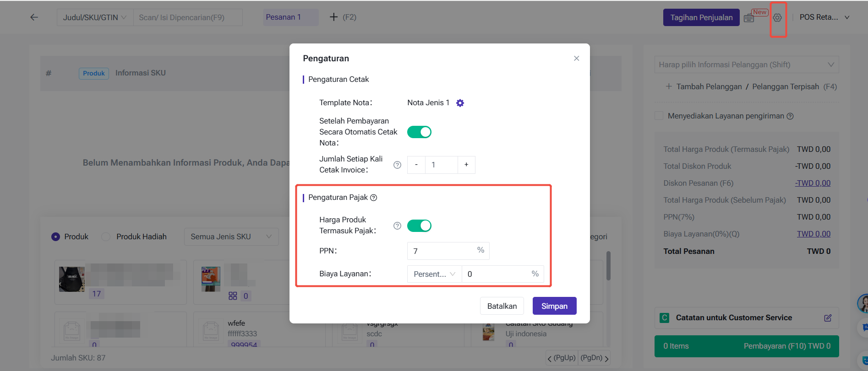The width and height of the screenshot is (868, 371).
Task: Open the keyboard shortcuts icon marked New
Action: [749, 18]
